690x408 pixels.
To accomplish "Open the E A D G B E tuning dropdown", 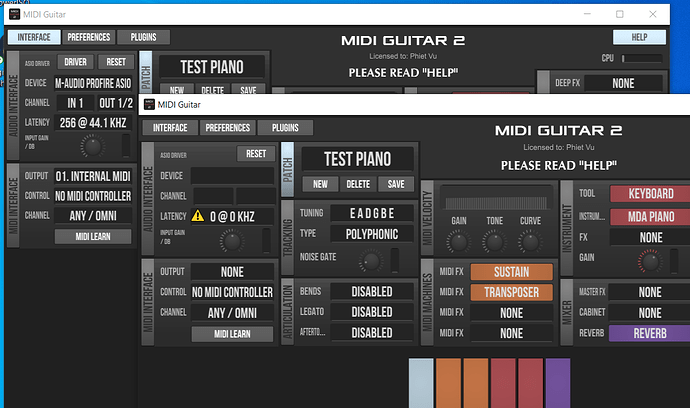I will point(372,213).
